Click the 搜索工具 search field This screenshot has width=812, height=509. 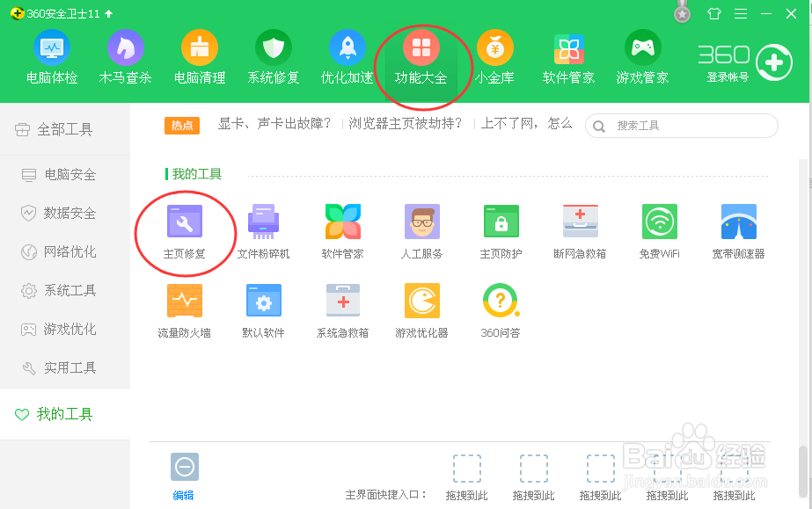click(x=682, y=126)
